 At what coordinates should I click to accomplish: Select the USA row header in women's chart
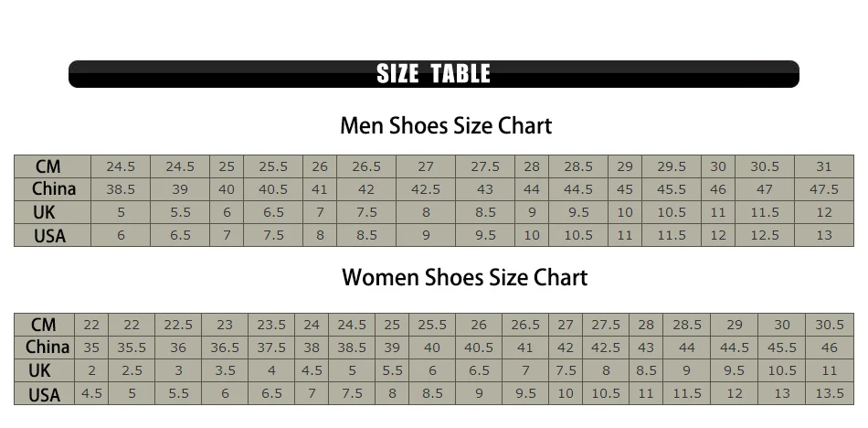[x=43, y=394]
